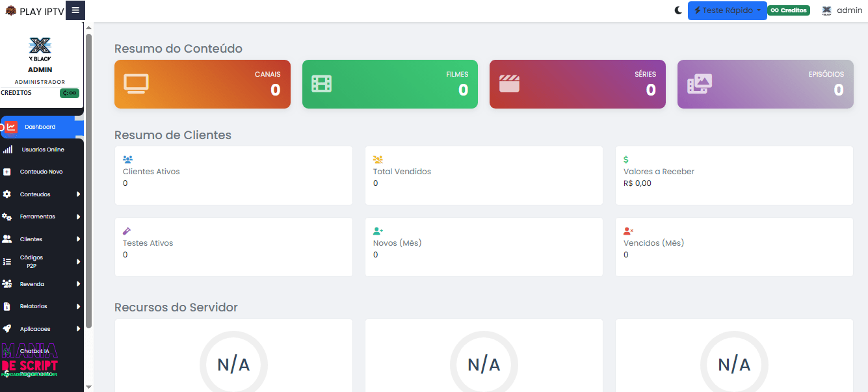Expand the Ferramentas submenu arrow

click(x=78, y=216)
